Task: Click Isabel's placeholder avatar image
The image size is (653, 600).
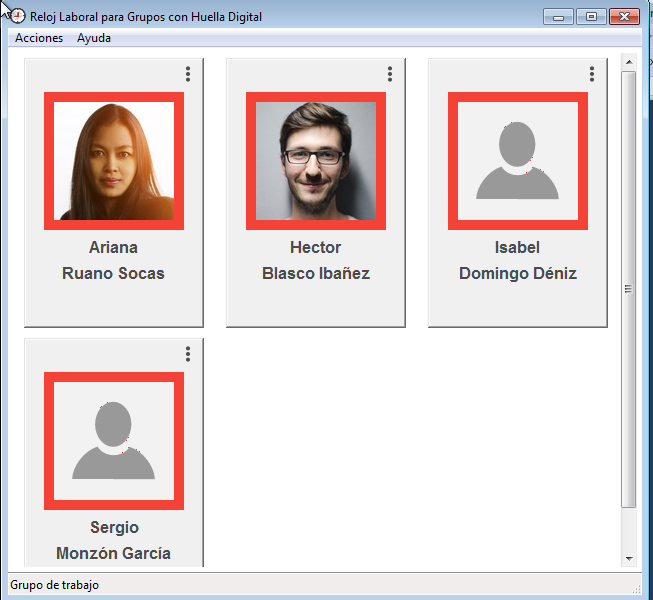Action: (x=518, y=161)
